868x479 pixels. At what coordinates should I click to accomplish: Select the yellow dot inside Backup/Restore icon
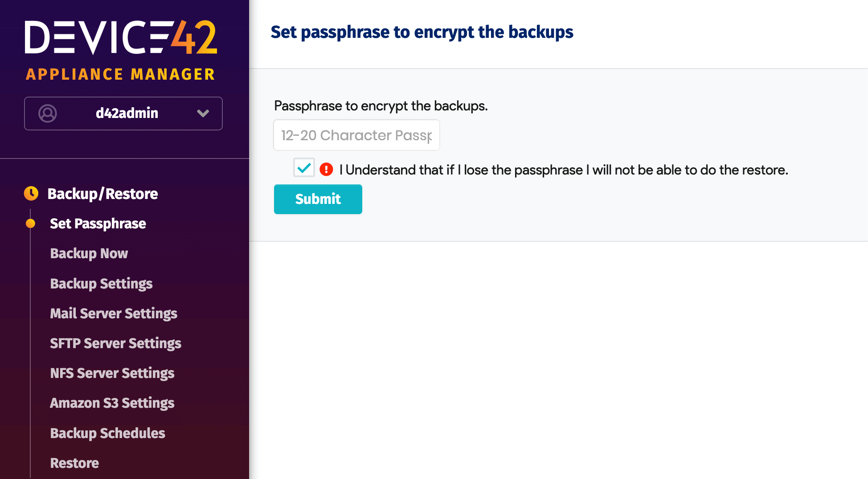pos(30,193)
